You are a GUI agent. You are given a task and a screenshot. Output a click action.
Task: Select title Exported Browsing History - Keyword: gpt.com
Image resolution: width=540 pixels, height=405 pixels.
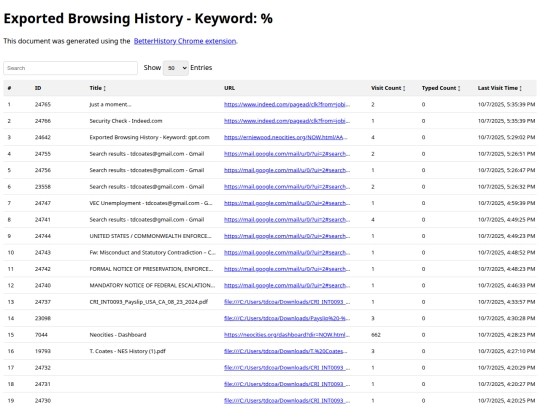149,137
